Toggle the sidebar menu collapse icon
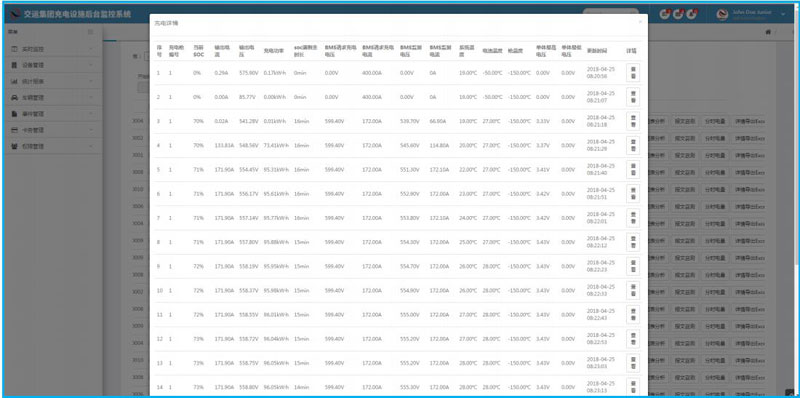 [90, 32]
